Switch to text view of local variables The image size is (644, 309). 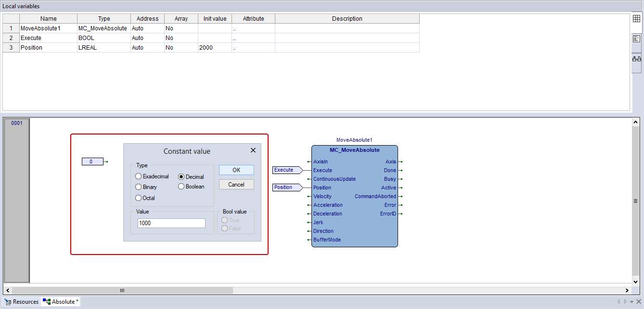tap(636, 39)
